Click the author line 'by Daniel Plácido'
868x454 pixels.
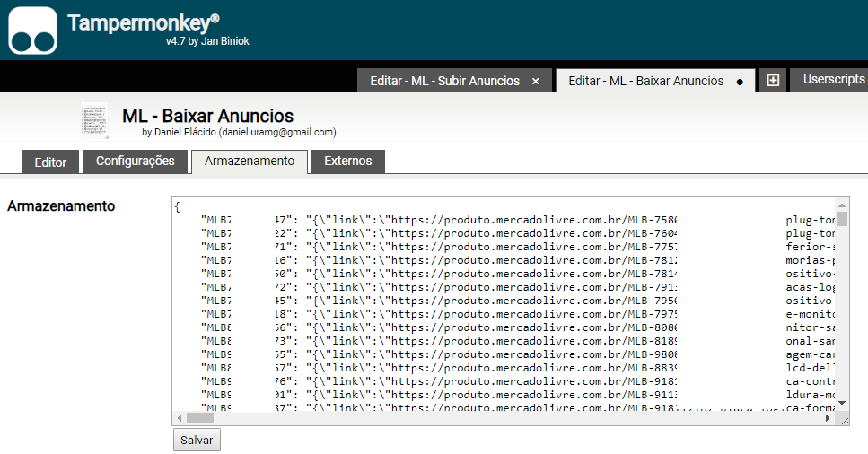click(x=239, y=132)
